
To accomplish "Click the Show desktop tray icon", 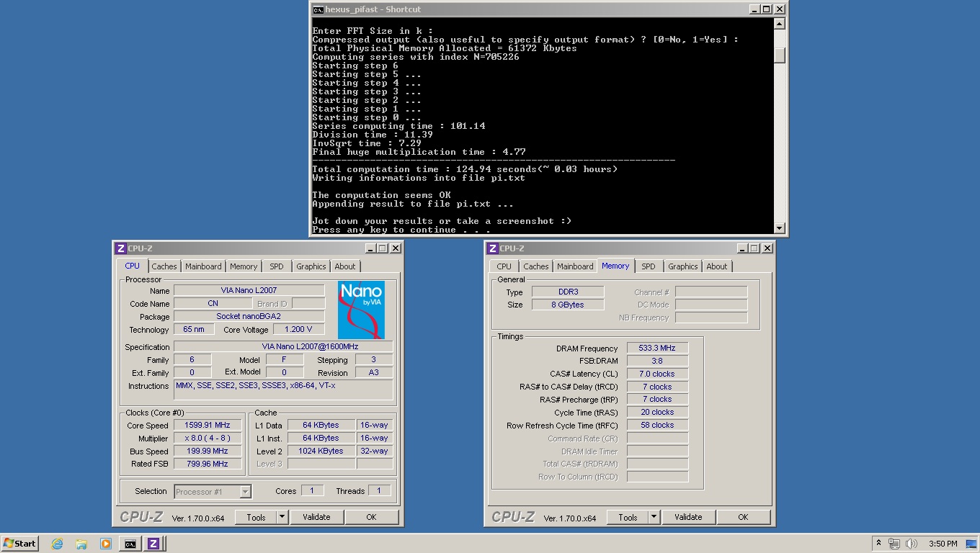I will click(x=971, y=544).
